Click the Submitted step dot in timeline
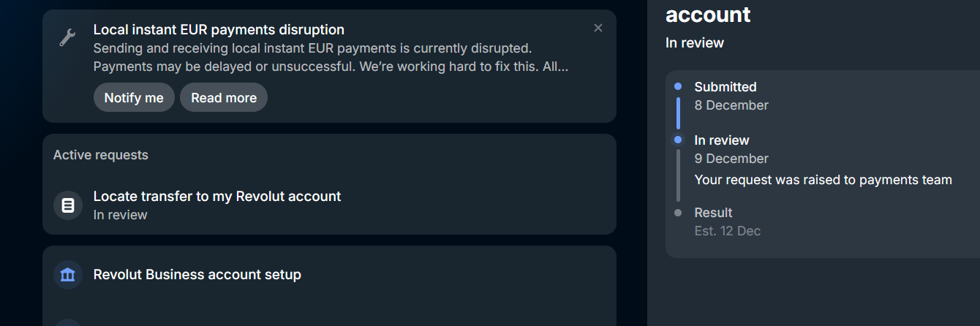The image size is (980, 326). click(x=678, y=86)
